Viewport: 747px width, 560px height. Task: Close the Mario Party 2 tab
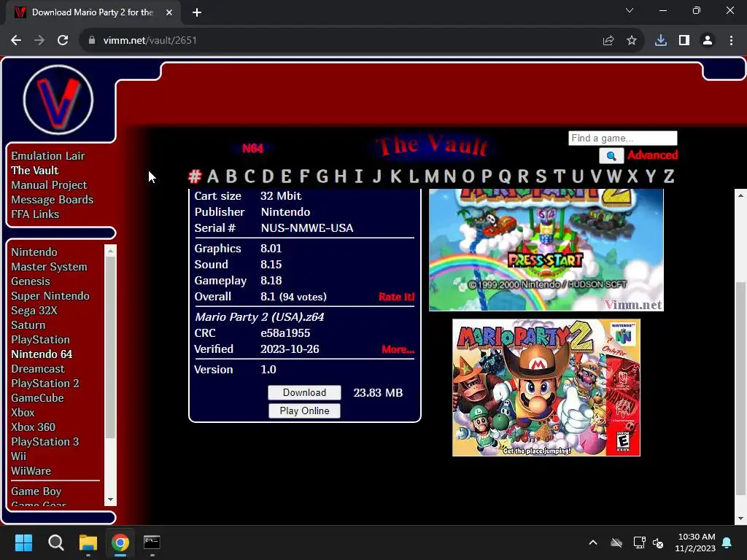pyautogui.click(x=169, y=12)
